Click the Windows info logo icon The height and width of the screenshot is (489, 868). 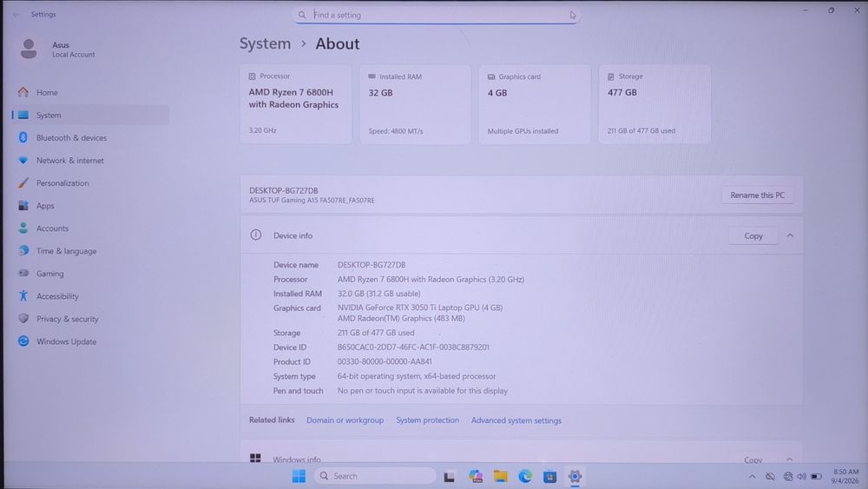(255, 458)
